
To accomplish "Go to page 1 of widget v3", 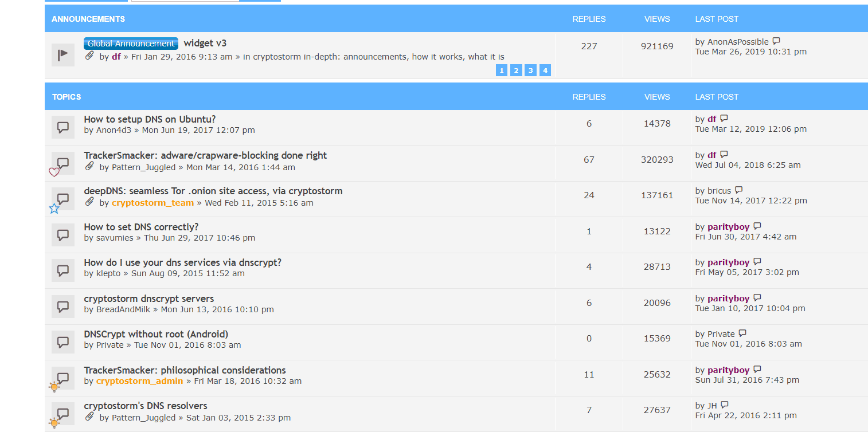I will pyautogui.click(x=502, y=70).
